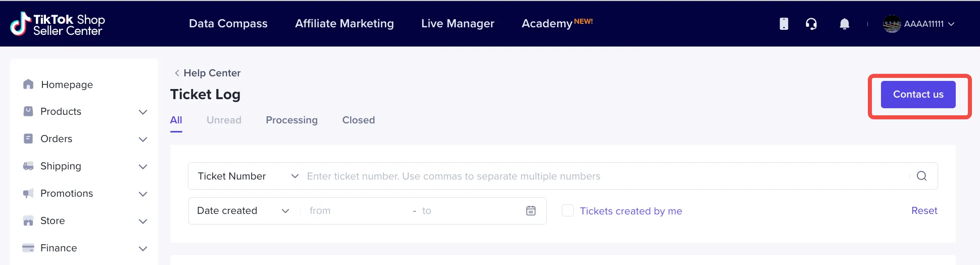Image resolution: width=980 pixels, height=265 pixels.
Task: Open the Date created dropdown
Action: tap(243, 211)
